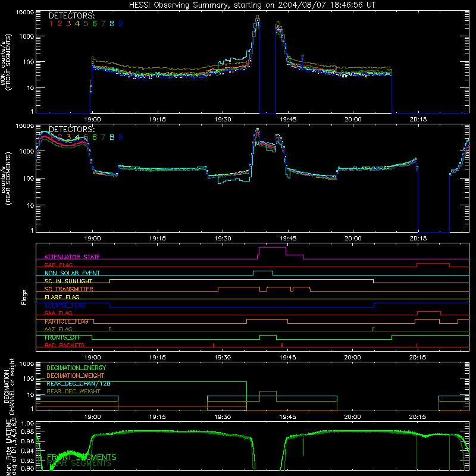The height and width of the screenshot is (476, 476).
Task: Click the FRONTS_OFF flag label
Action: point(62,337)
